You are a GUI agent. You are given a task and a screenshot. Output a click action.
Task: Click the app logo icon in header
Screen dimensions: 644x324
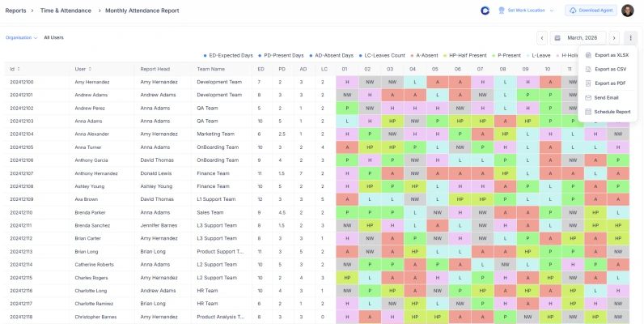point(485,11)
